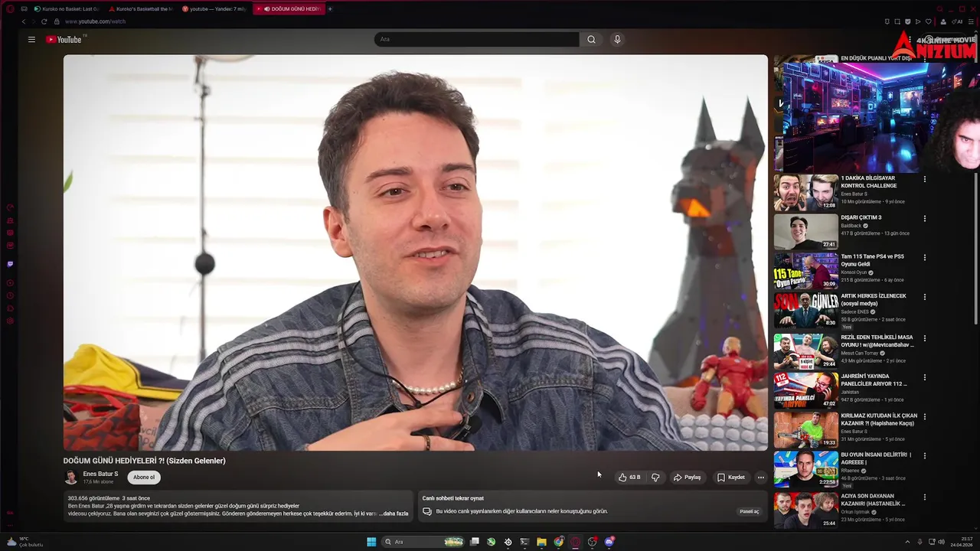Viewport: 980px width, 551px height.
Task: Open the taskbar volume control
Action: point(941,542)
